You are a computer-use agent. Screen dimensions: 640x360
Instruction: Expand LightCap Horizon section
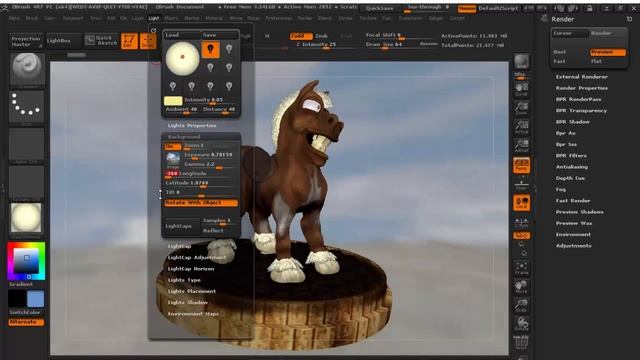coord(191,269)
